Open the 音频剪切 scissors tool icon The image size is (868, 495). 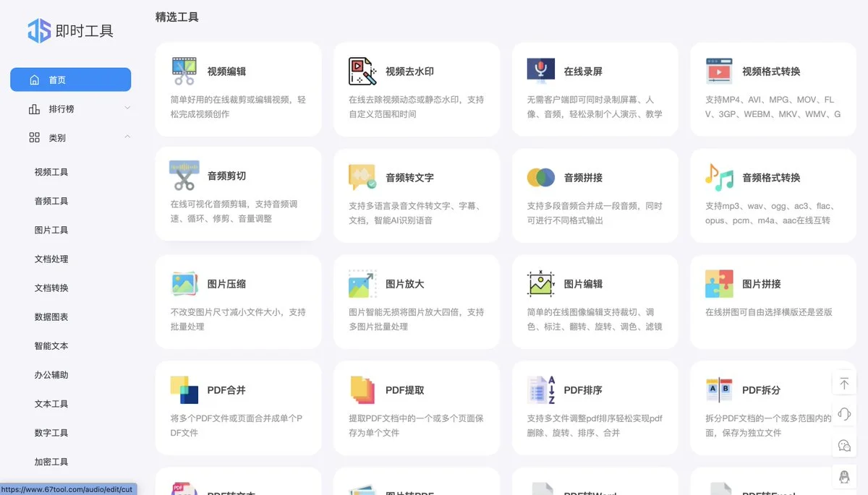(183, 177)
